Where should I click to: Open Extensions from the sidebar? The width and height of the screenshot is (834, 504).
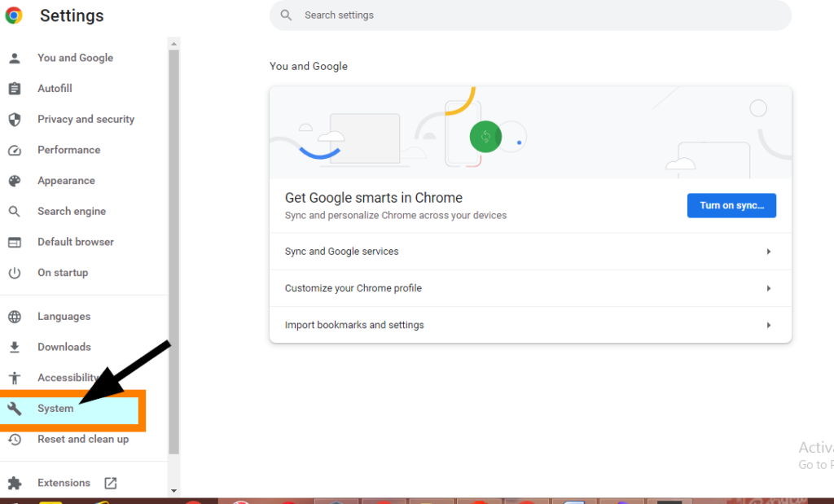coord(64,482)
